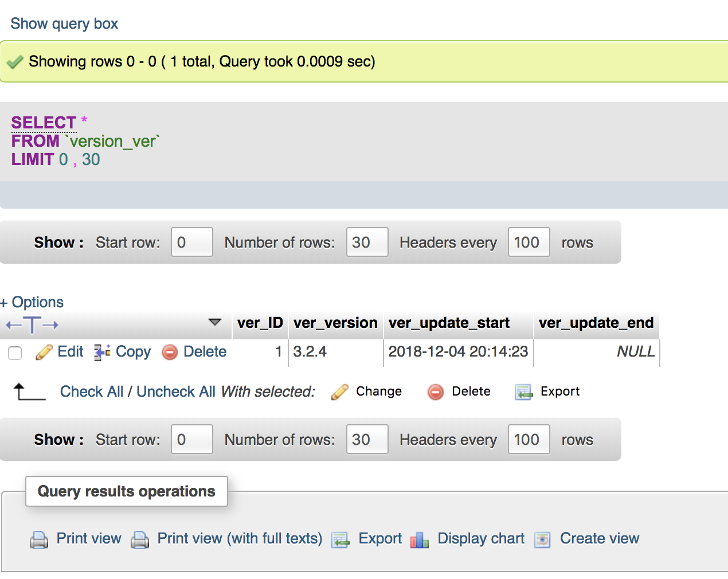Focus the top Number of rows field
Image resolution: width=728 pixels, height=579 pixels.
tap(367, 242)
